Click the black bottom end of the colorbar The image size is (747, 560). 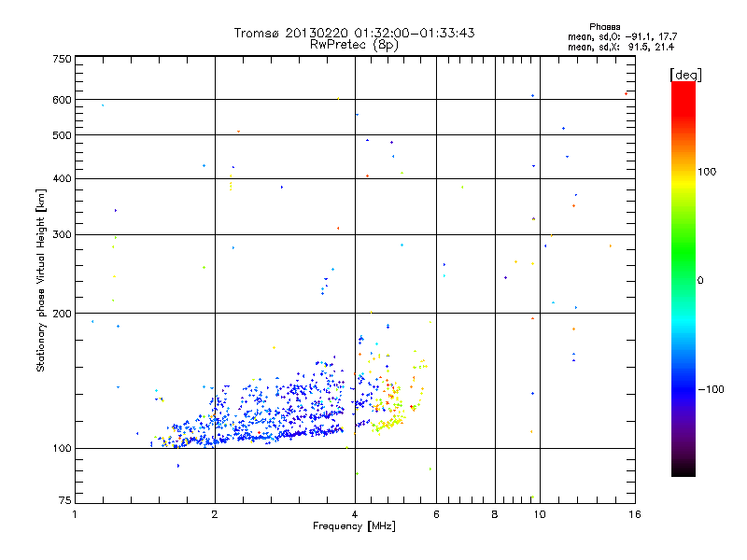[684, 470]
